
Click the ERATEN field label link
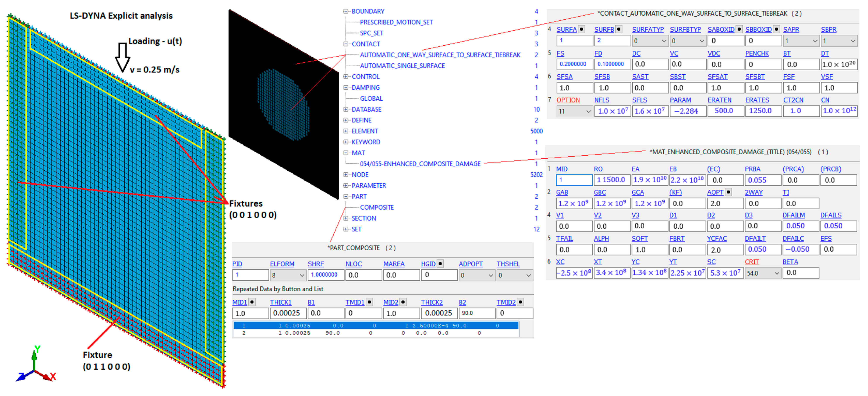719,100
